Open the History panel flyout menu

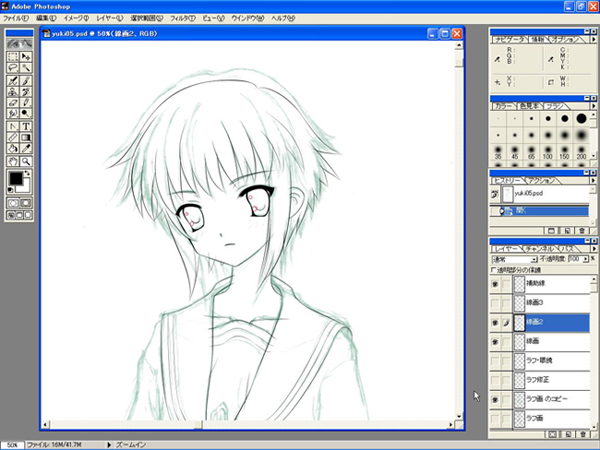click(593, 181)
